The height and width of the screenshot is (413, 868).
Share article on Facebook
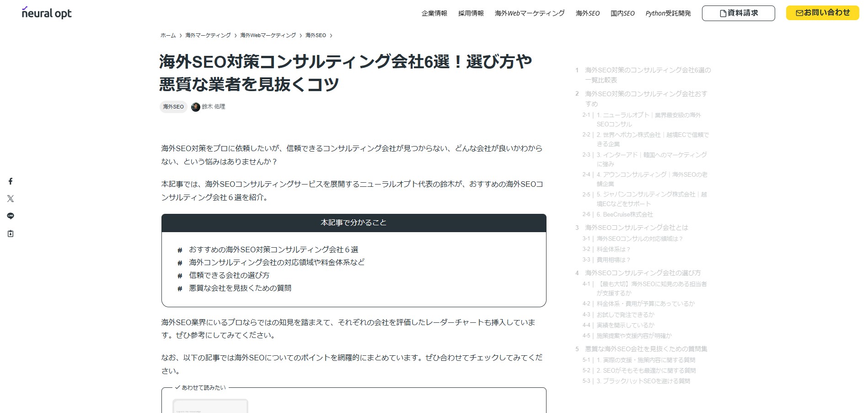(11, 181)
